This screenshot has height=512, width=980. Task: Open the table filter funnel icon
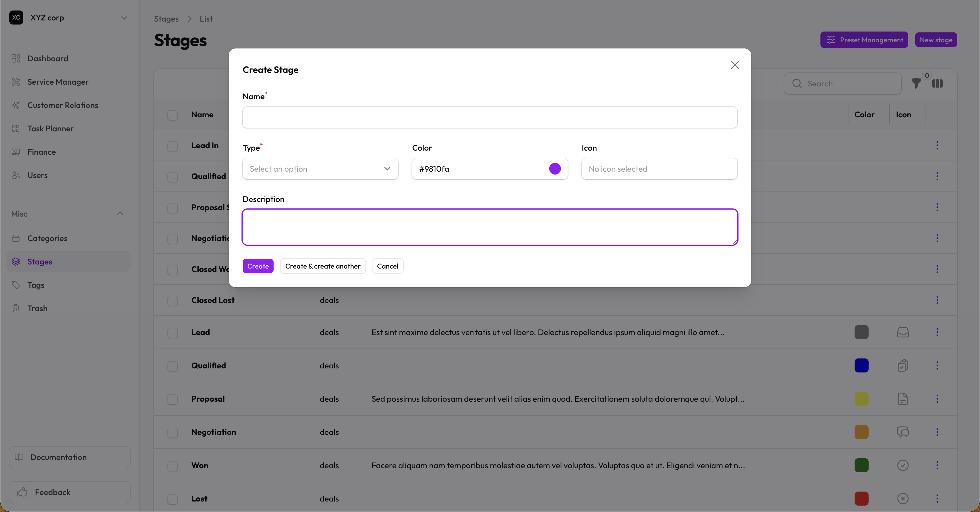[916, 83]
